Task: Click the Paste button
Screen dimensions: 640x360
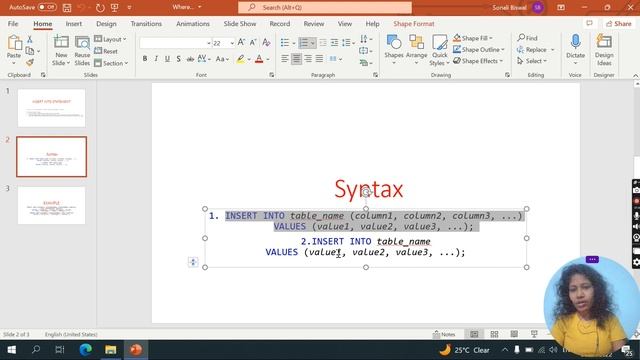Action: (14, 49)
